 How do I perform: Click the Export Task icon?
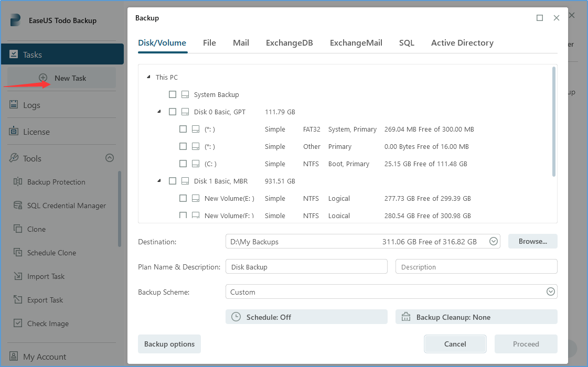click(18, 300)
